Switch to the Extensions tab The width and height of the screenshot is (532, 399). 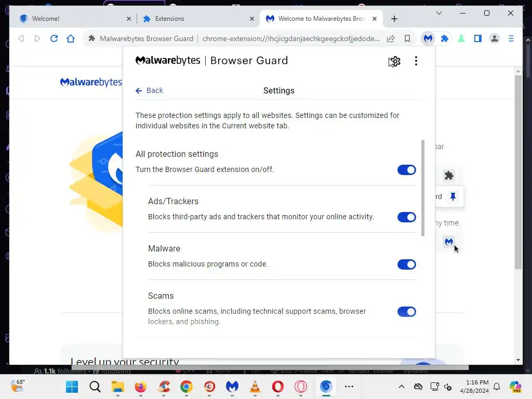tap(198, 19)
